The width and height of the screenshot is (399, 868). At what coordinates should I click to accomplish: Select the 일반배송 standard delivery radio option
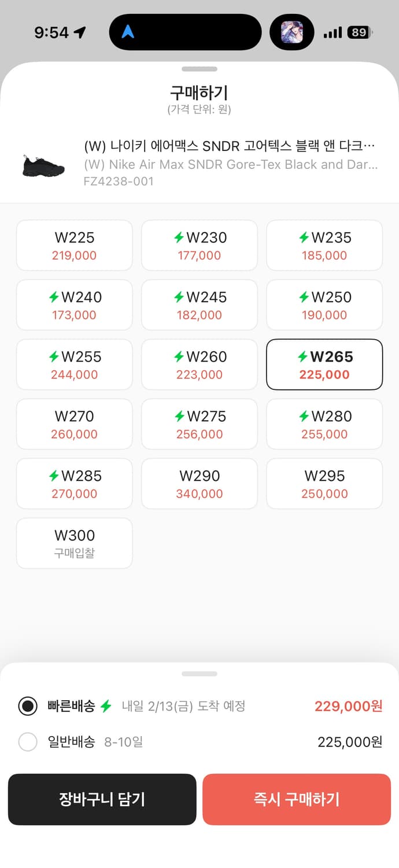tap(28, 742)
